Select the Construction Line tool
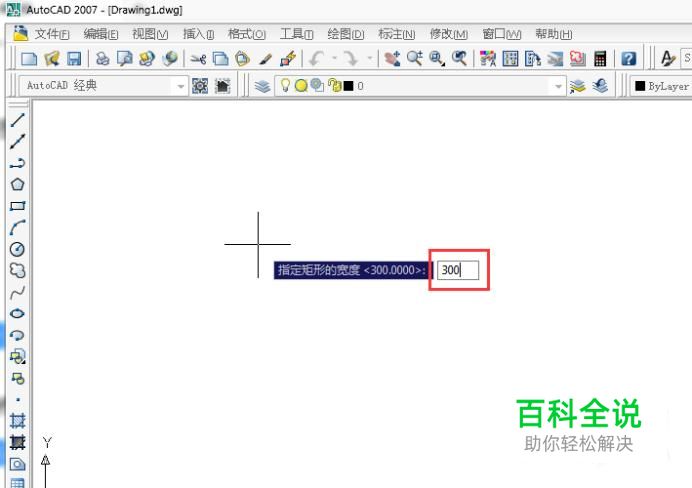This screenshot has height=488, width=692. 18,141
